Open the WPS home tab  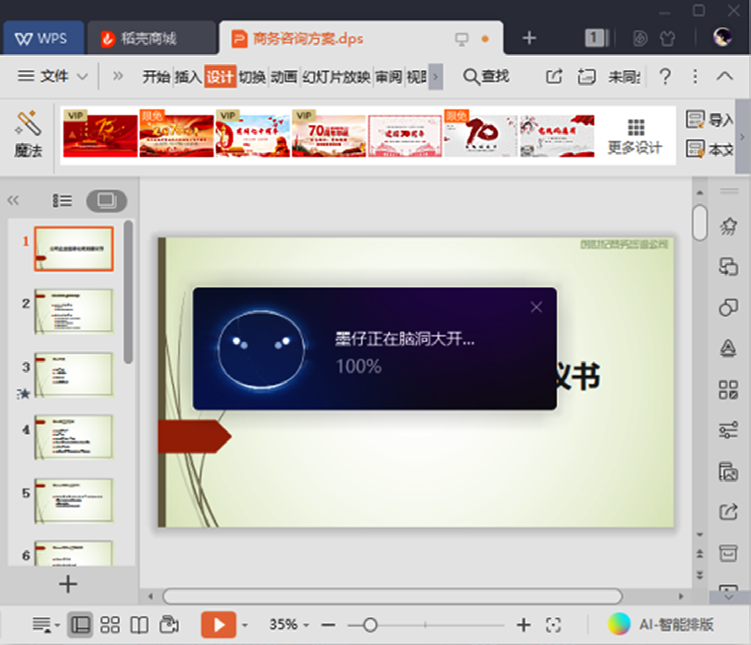(43, 38)
